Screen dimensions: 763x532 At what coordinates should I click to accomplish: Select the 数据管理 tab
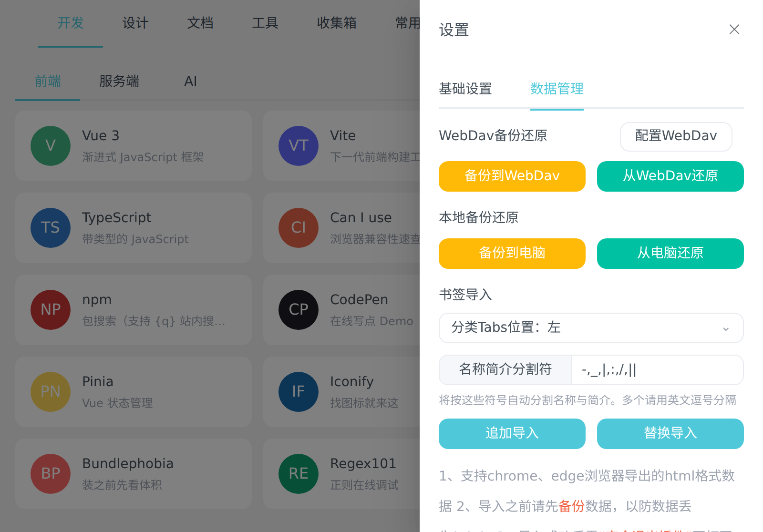tap(557, 89)
